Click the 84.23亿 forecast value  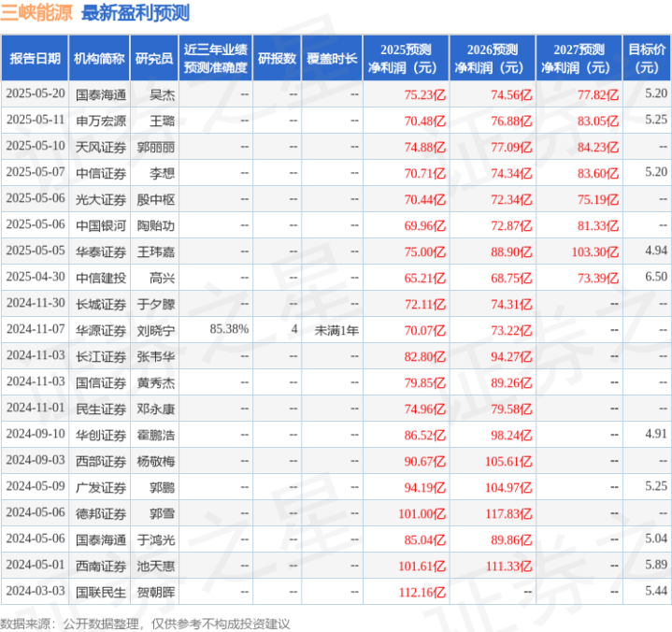pos(598,147)
